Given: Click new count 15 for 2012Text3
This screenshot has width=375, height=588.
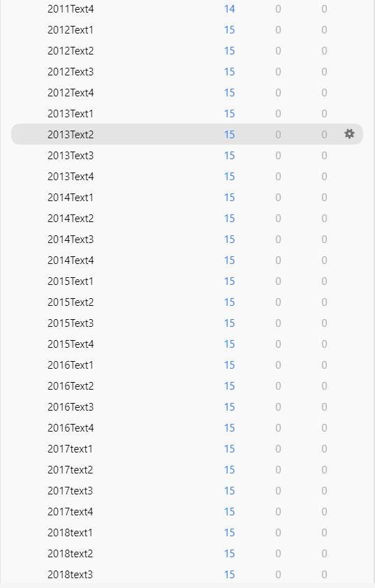Looking at the screenshot, I should (230, 72).
